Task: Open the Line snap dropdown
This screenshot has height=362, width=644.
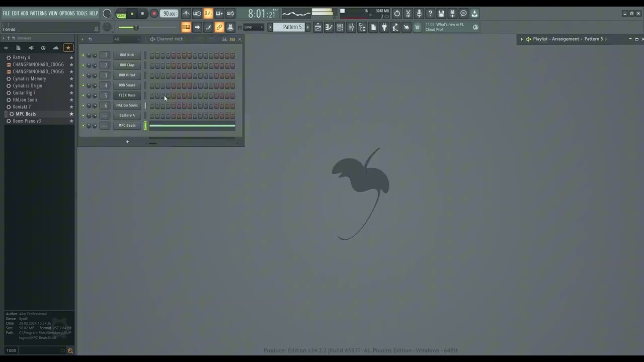Action: pyautogui.click(x=254, y=27)
